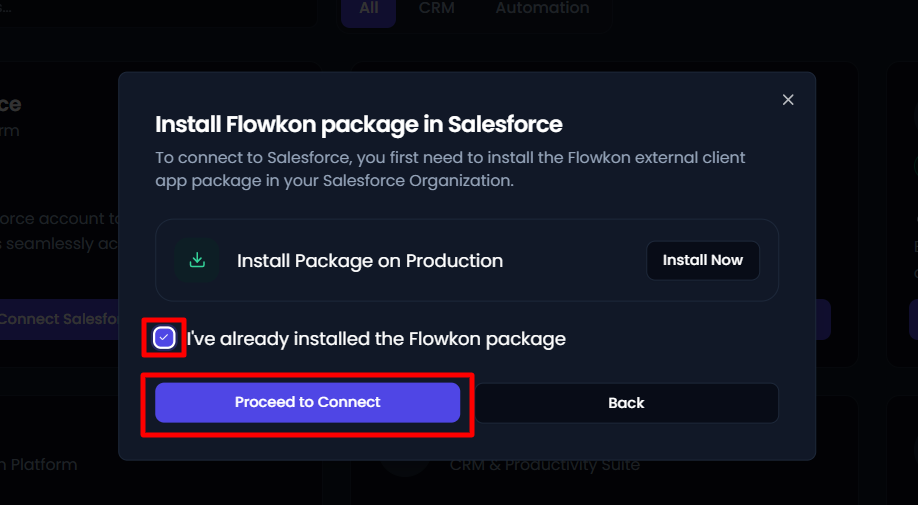Click the partial purple button at far right edge
The width and height of the screenshot is (918, 505).
tap(913, 320)
